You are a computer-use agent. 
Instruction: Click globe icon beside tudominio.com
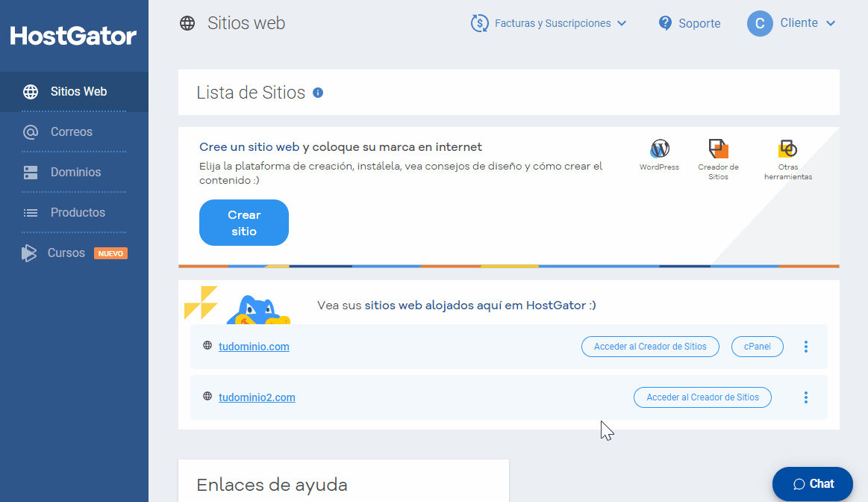tap(207, 345)
